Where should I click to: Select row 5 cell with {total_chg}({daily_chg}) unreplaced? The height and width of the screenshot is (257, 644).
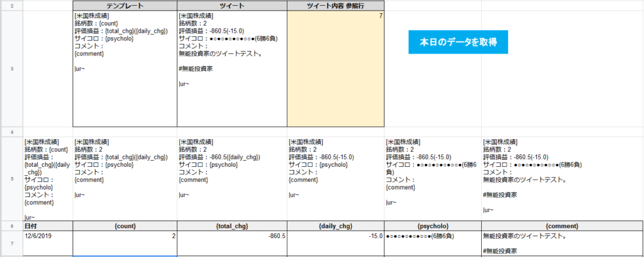pos(125,179)
